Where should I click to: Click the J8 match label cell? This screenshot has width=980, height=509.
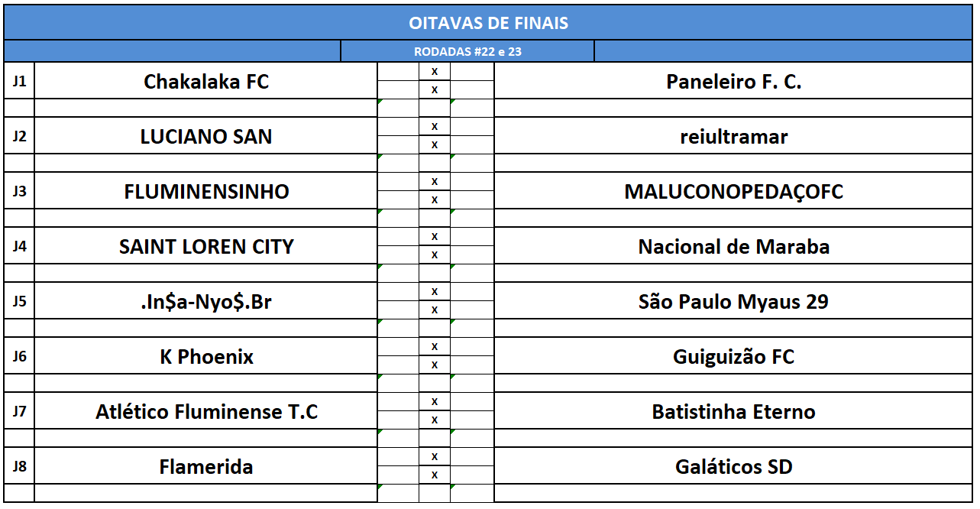coord(19,466)
